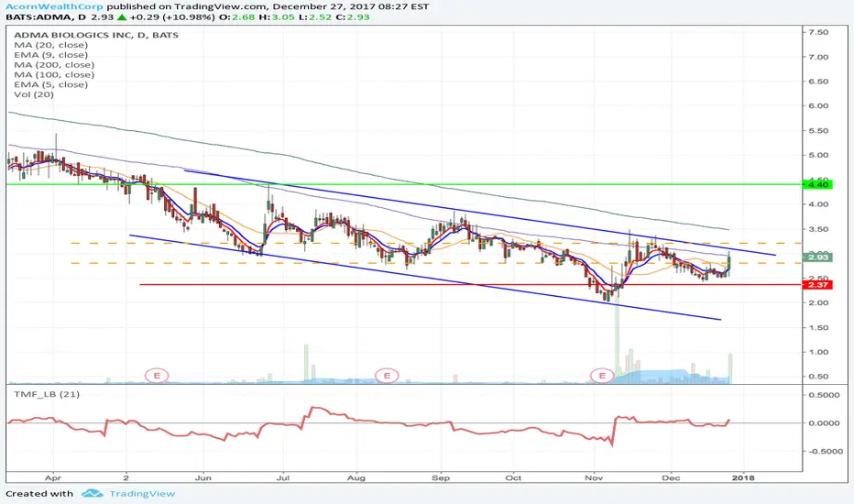The height and width of the screenshot is (504, 854).
Task: Click the 5.00 value on the price axis
Action: pyautogui.click(x=818, y=155)
